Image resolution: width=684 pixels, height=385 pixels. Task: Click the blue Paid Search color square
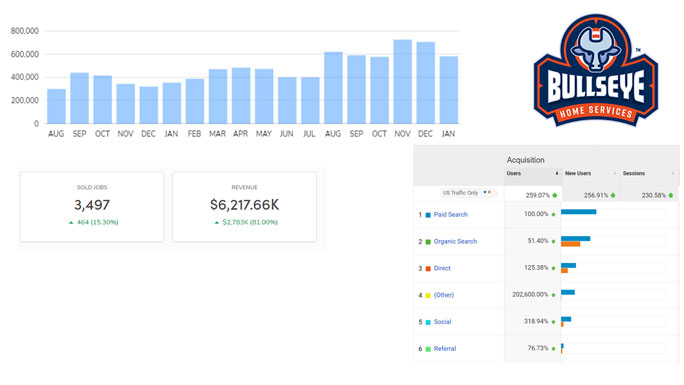point(428,215)
